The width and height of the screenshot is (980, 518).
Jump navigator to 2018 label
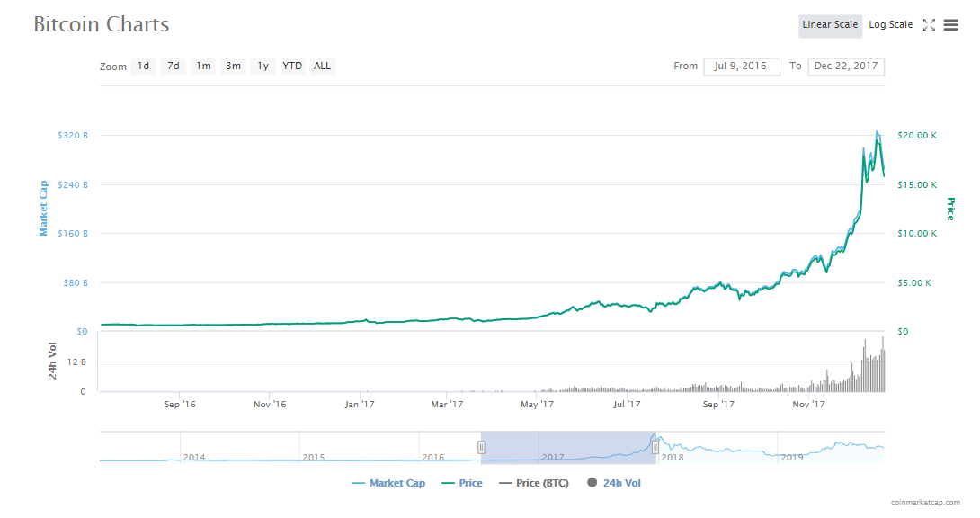pyautogui.click(x=673, y=458)
